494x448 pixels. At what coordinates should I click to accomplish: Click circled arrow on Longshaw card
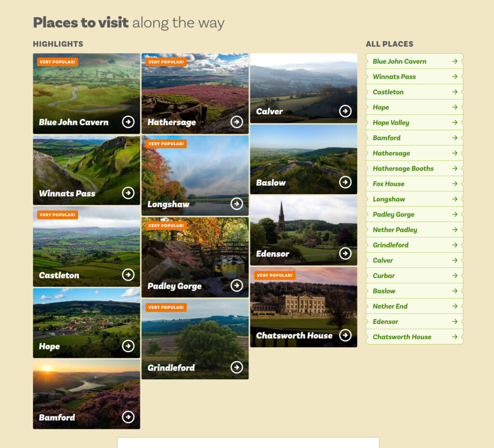click(236, 204)
